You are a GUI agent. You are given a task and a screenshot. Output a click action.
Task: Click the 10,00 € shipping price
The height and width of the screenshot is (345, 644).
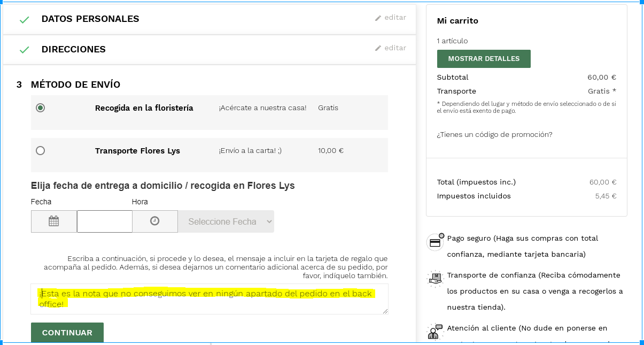click(x=331, y=150)
